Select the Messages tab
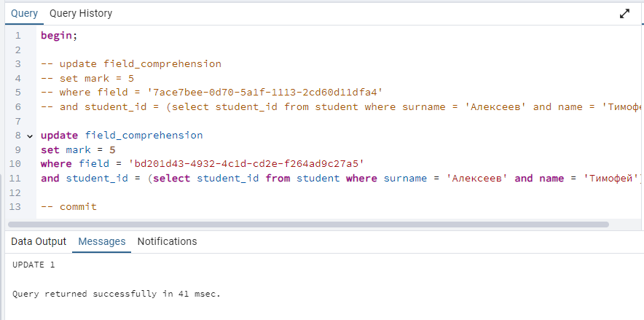644x320 pixels. (102, 241)
